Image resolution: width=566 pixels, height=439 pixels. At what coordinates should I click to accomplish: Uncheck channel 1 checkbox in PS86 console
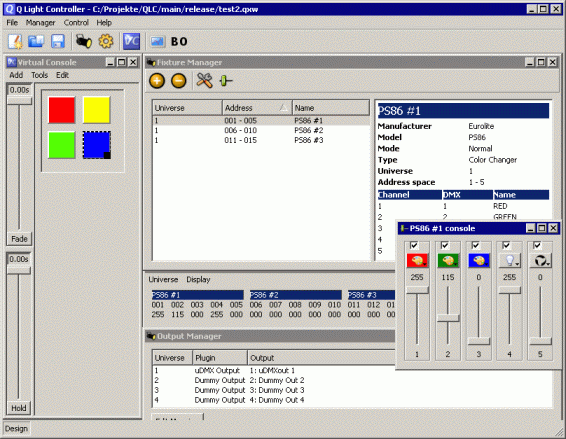(x=414, y=246)
